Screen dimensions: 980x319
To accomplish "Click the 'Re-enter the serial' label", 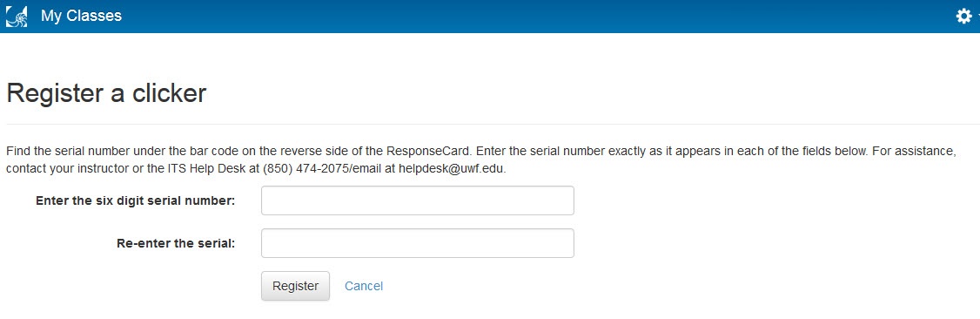I will click(x=176, y=243).
